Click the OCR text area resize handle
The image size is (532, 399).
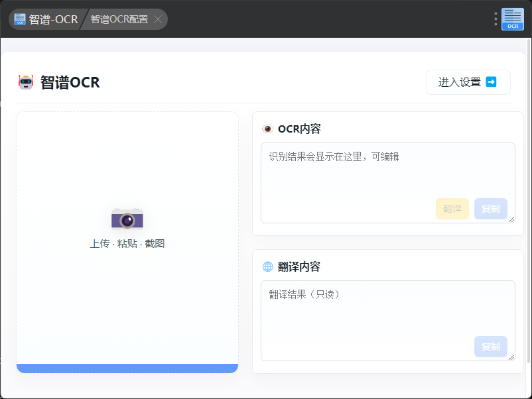511,219
